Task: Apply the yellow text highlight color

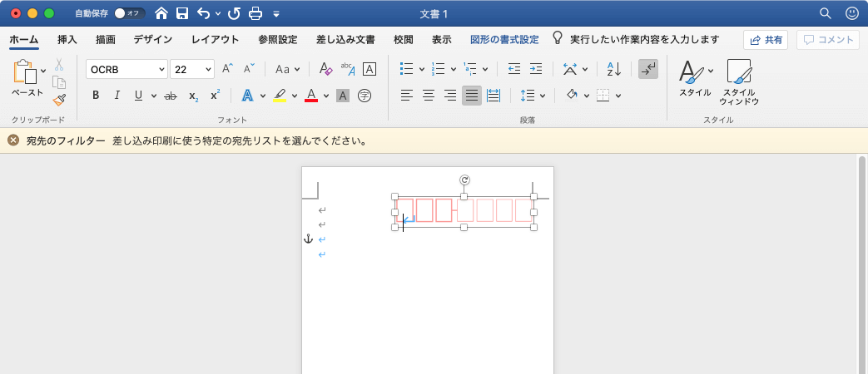Action: [280, 96]
